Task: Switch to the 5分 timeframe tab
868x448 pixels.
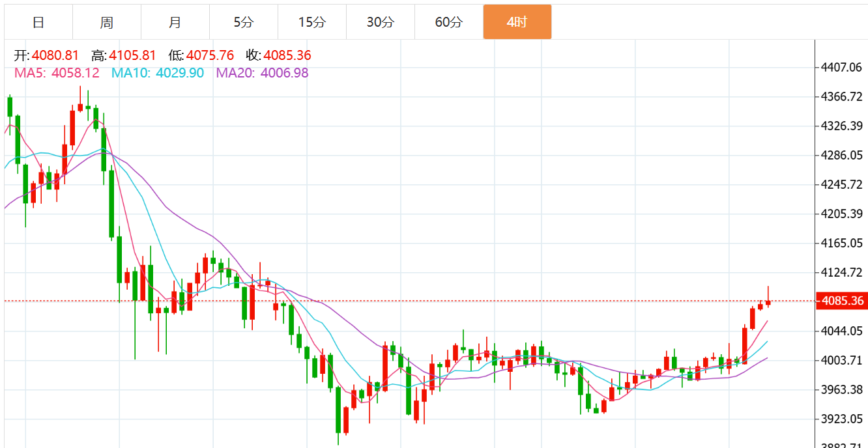Action: click(244, 22)
